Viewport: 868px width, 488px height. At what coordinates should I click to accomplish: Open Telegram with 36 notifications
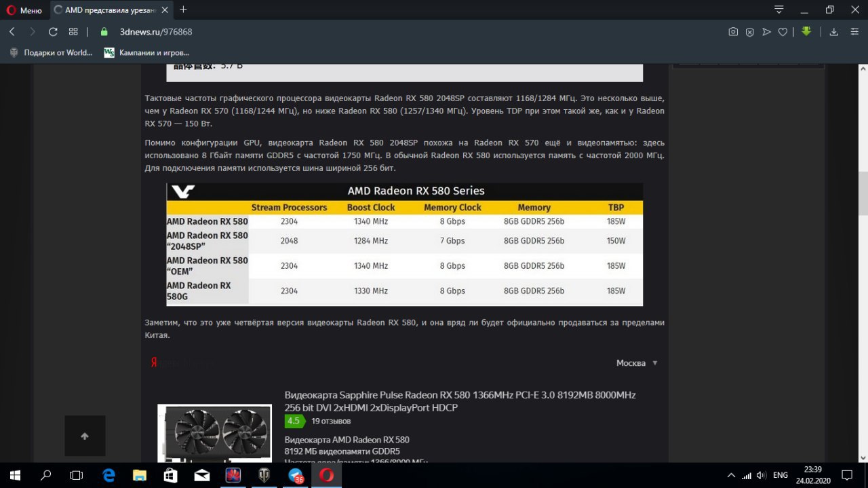296,475
